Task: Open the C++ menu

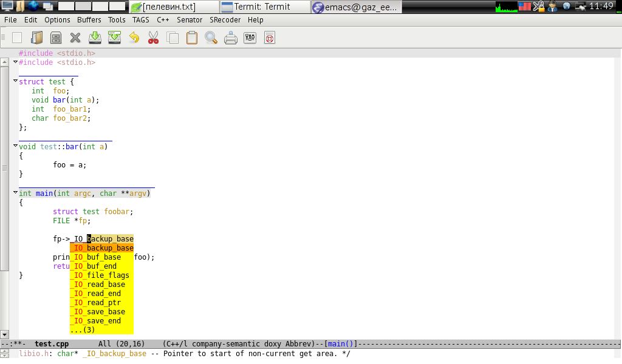Action: point(163,20)
